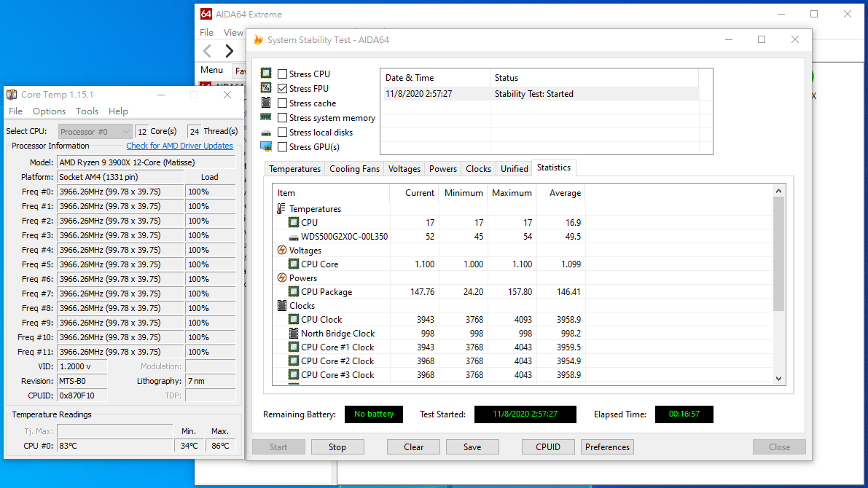Screen dimensions: 868x488
Task: Click the memory module icon beside Stress system memory
Action: click(x=266, y=117)
